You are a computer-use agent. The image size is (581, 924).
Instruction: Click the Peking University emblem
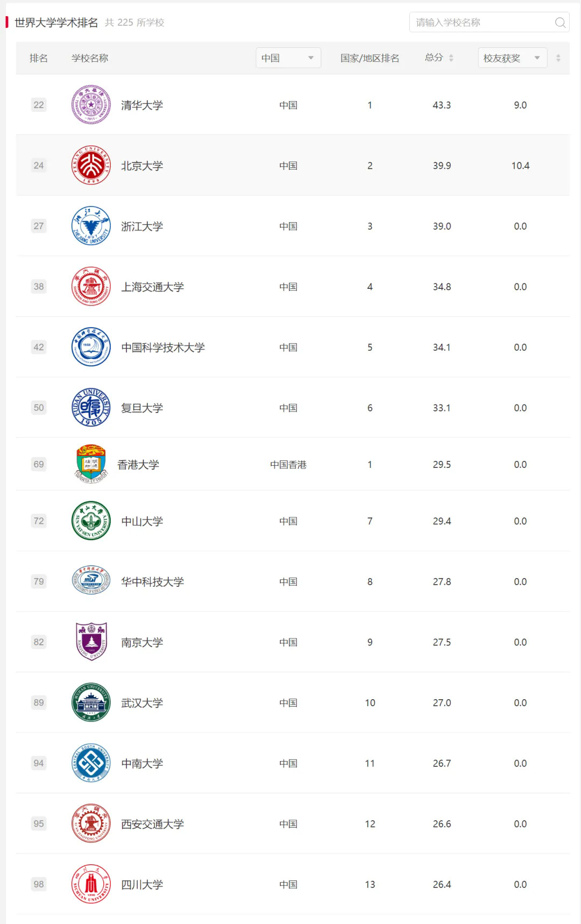[x=91, y=166]
